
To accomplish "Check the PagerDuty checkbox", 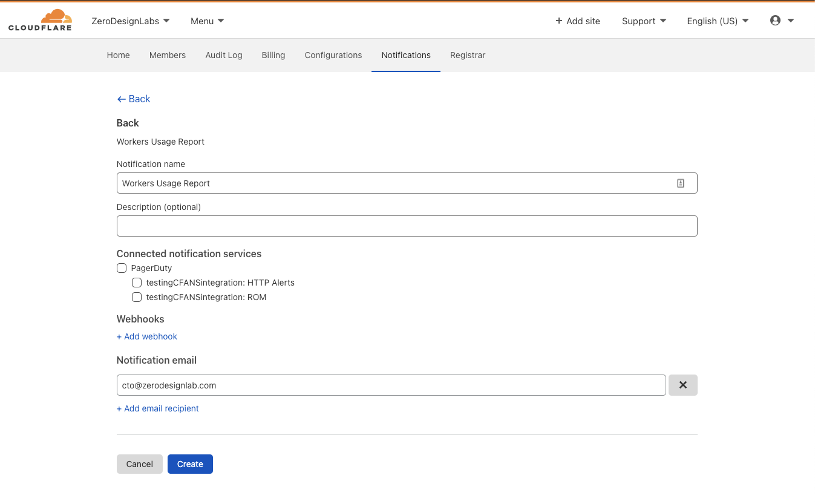I will 122,268.
